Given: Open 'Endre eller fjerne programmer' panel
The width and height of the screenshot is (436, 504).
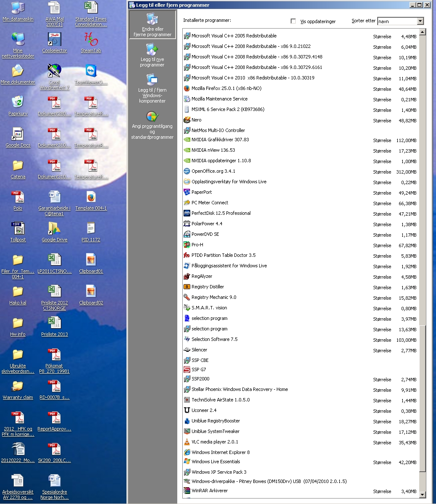Looking at the screenshot, I should click(x=152, y=25).
